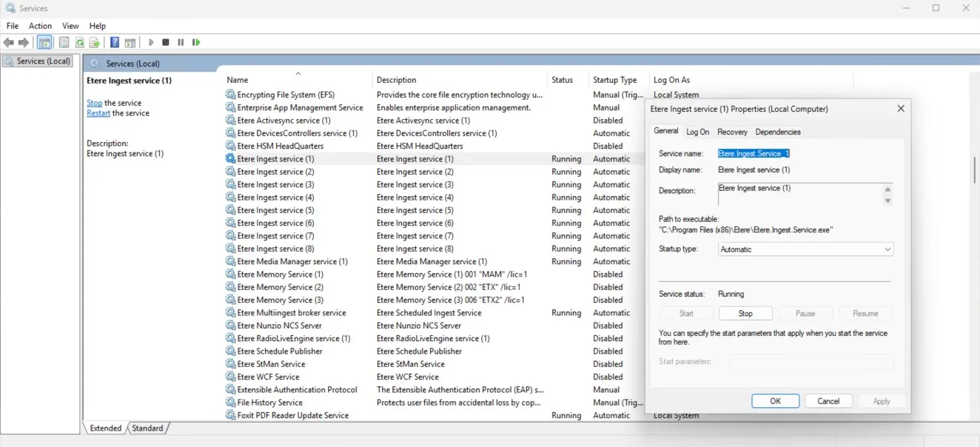Open the Action menu
The width and height of the screenshot is (980, 447).
coord(40,26)
